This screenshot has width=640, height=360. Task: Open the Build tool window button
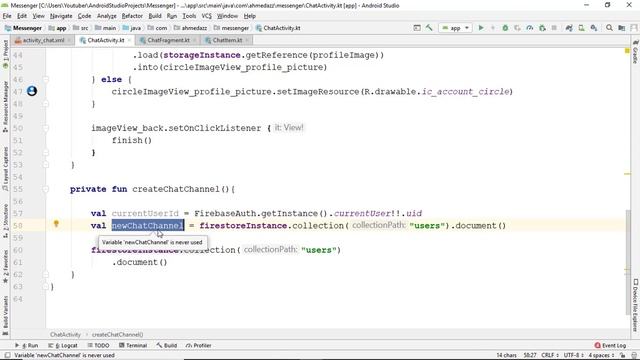(167, 345)
